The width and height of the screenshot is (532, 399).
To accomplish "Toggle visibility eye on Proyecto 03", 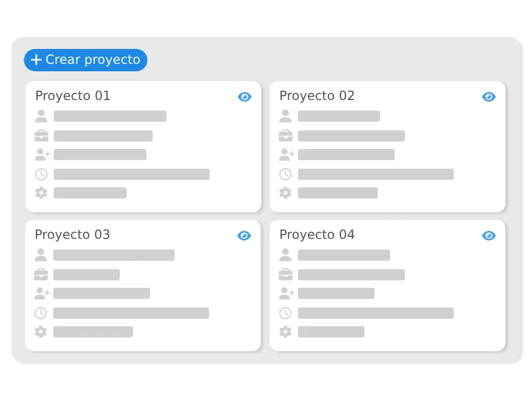I will 244,236.
